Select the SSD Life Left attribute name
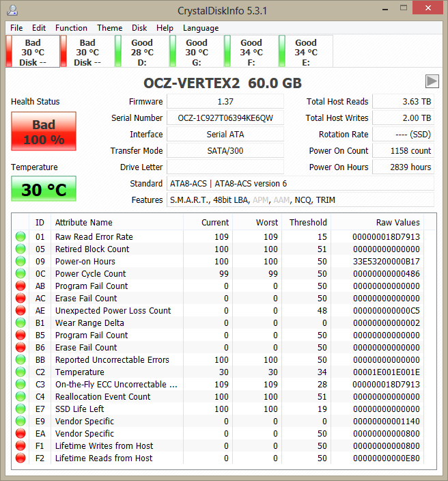Viewport: 448px width, 481px height. (79, 409)
